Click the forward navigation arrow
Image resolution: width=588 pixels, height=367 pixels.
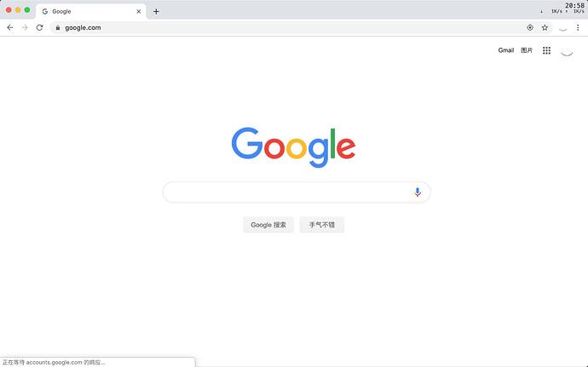(x=25, y=28)
